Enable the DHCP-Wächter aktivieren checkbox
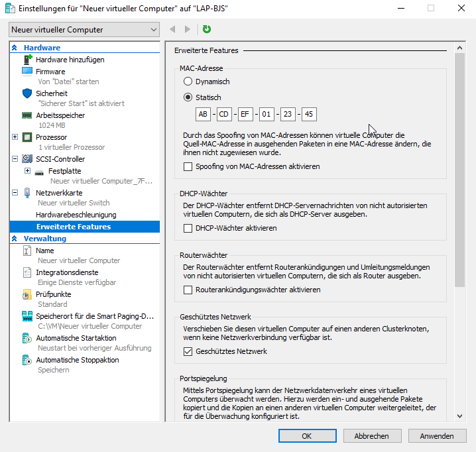The image size is (476, 452). [x=188, y=228]
